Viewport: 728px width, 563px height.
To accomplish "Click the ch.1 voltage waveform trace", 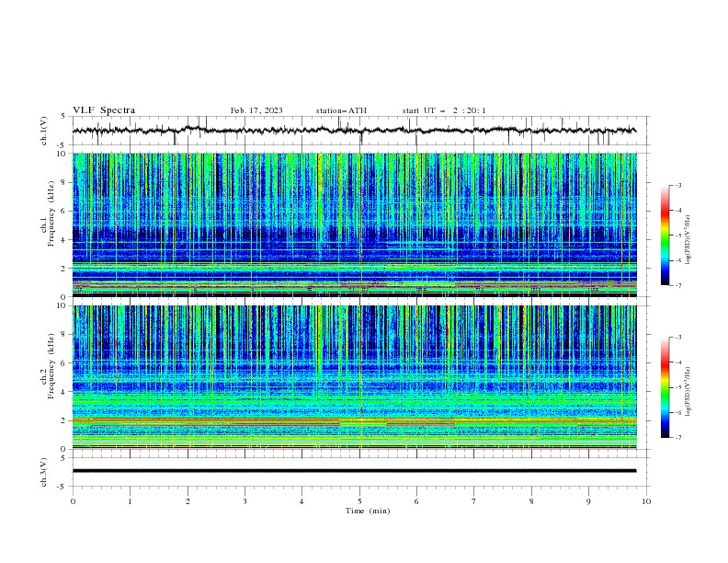I will point(354,131).
